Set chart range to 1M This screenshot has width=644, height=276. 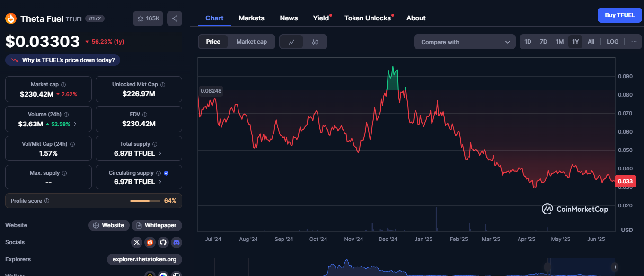click(x=559, y=42)
